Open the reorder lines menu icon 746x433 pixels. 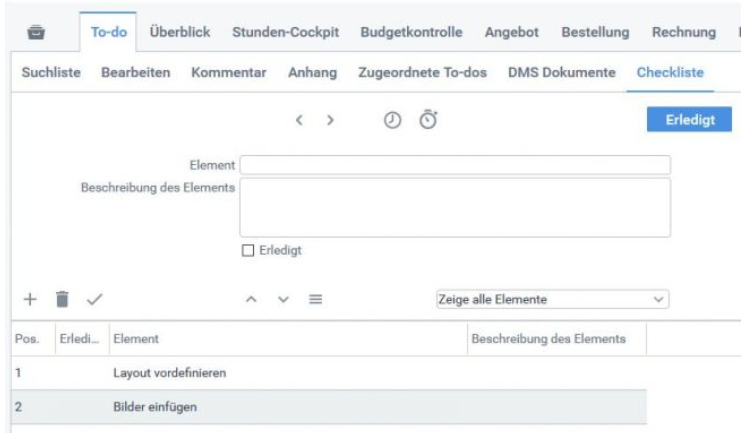316,299
